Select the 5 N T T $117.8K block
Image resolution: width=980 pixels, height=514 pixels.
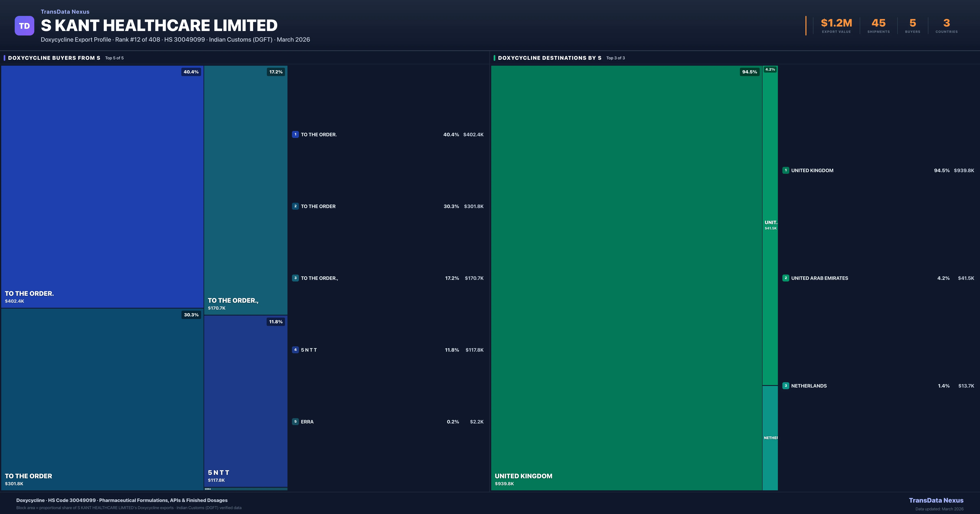click(245, 401)
